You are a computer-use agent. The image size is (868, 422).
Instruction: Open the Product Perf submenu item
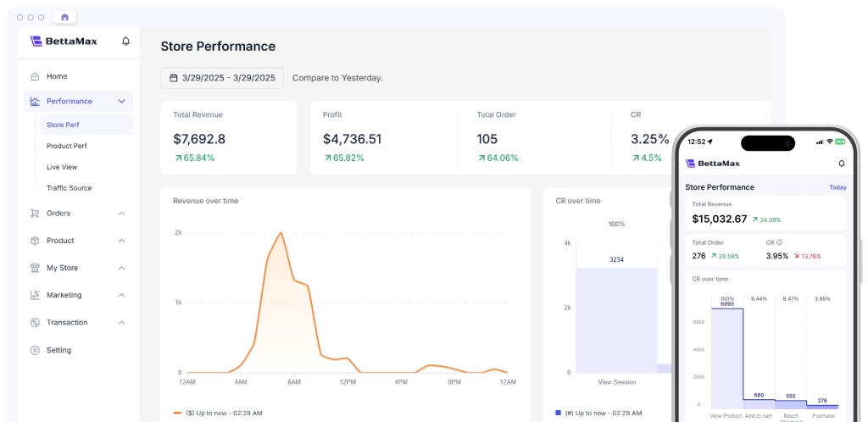[67, 146]
